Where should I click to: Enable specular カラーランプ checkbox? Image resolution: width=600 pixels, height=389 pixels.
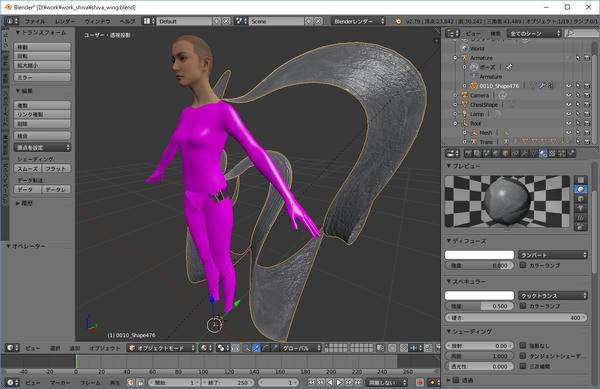click(x=523, y=306)
